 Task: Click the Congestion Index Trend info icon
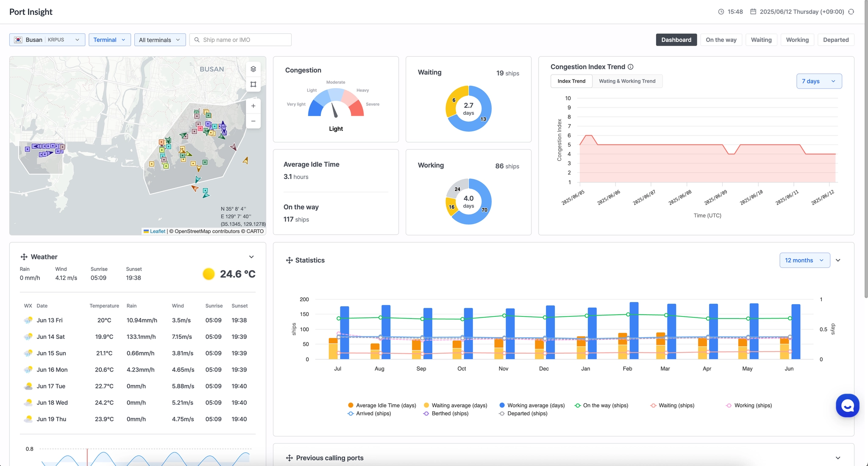[630, 67]
